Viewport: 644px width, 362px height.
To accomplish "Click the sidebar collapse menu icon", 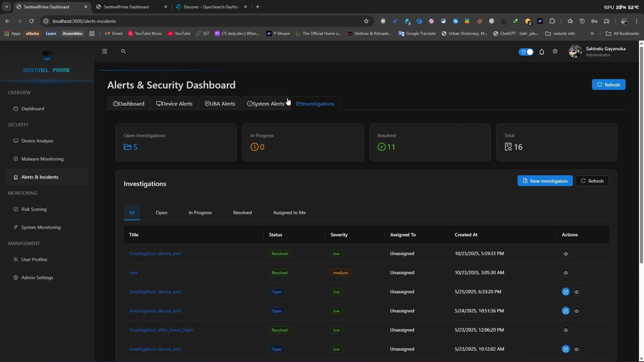I will pyautogui.click(x=105, y=51).
